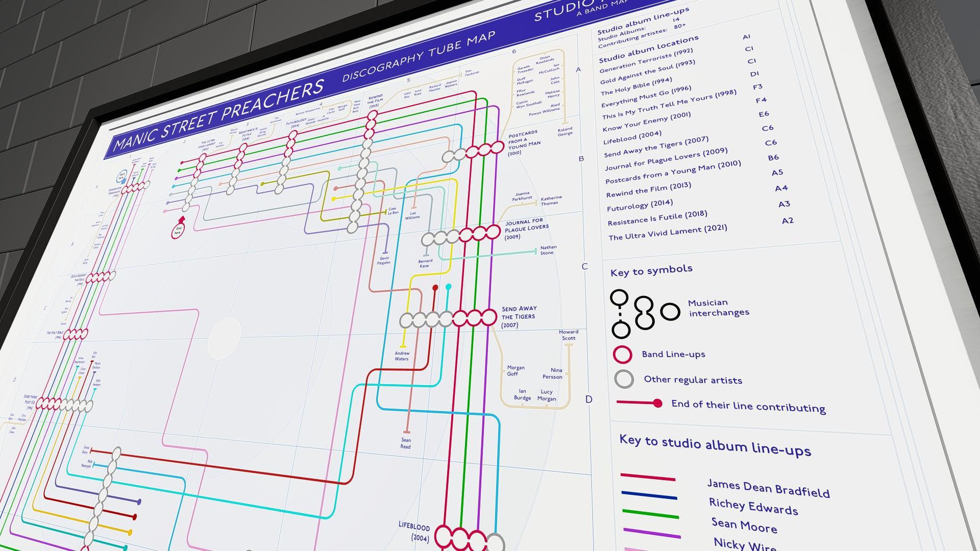Click the DISCOGRAPHY TUBE MAP subtitle
The height and width of the screenshot is (551, 980).
coord(419,57)
